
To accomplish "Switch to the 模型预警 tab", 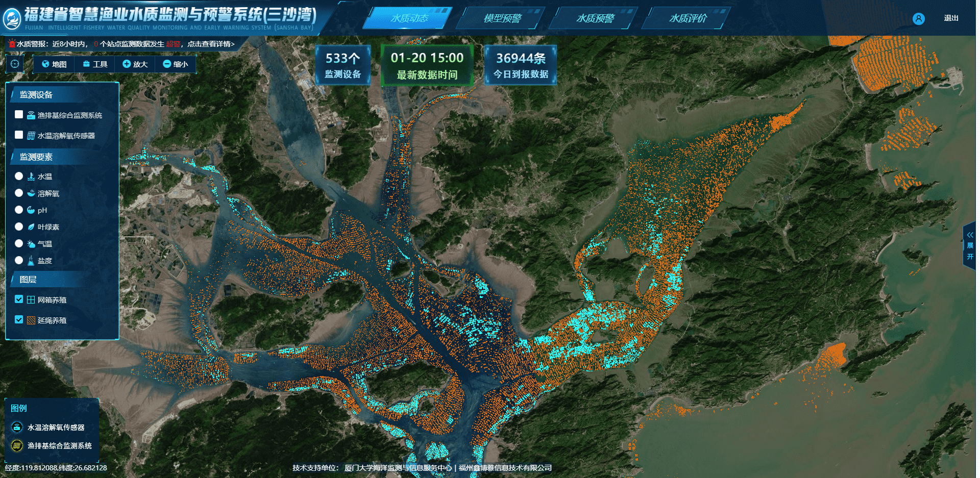I will coord(502,18).
